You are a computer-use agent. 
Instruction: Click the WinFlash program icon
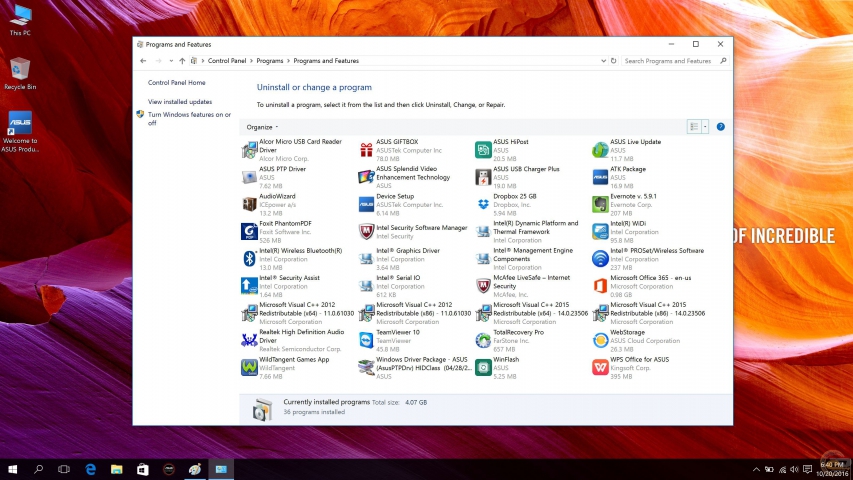tap(483, 367)
